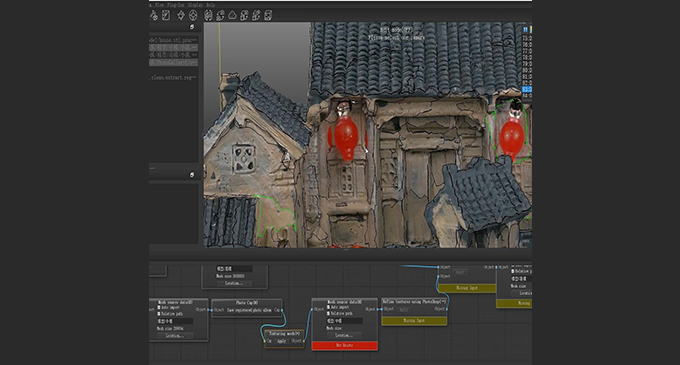
Task: Click the circular target toolbar icon
Action: 193,16
